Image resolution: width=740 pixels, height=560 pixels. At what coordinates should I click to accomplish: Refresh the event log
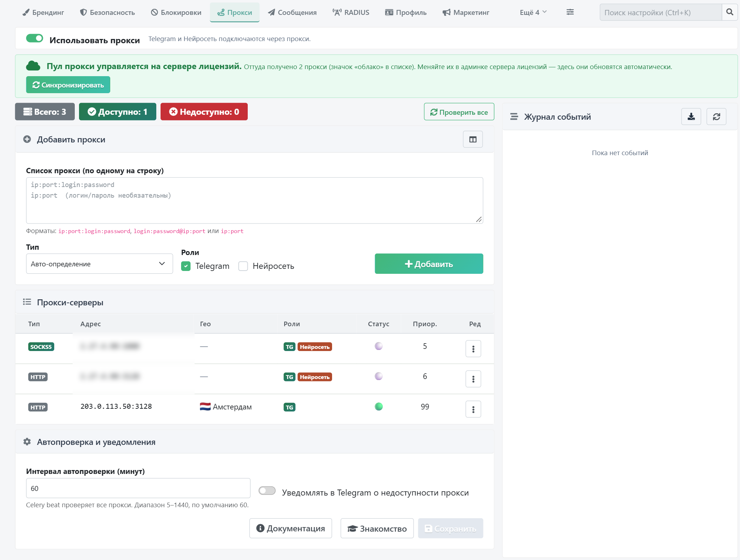(716, 117)
